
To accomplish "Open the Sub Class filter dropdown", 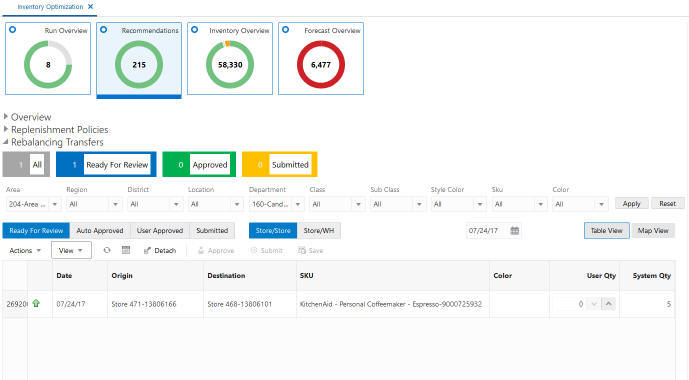I will coord(419,204).
